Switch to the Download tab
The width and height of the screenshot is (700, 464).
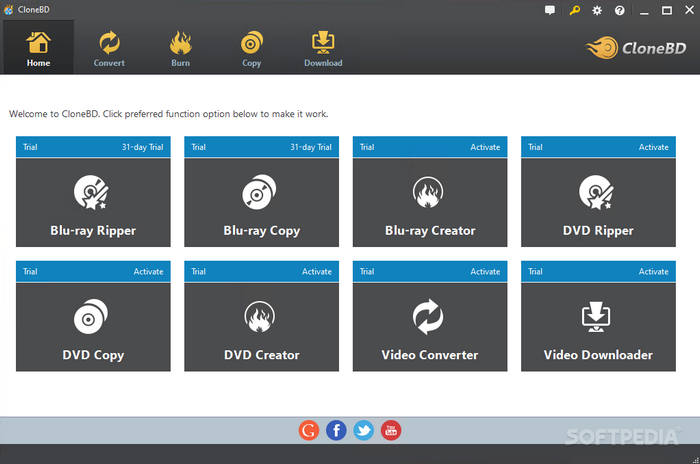323,48
